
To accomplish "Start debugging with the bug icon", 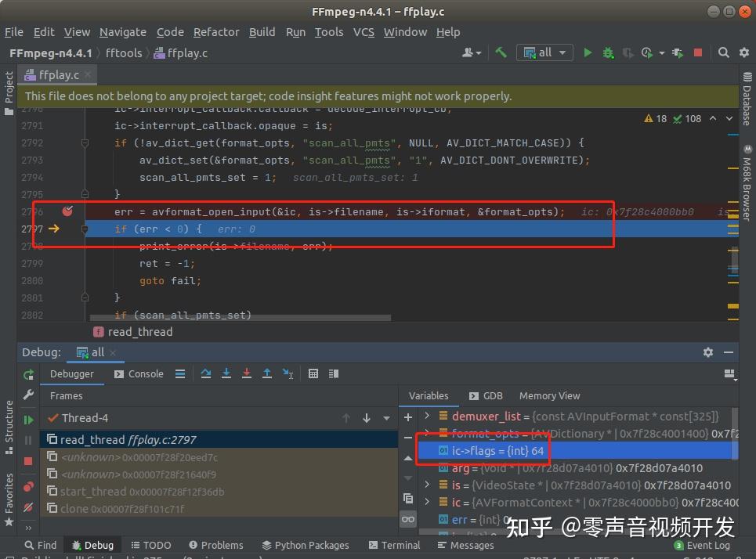I will (609, 52).
